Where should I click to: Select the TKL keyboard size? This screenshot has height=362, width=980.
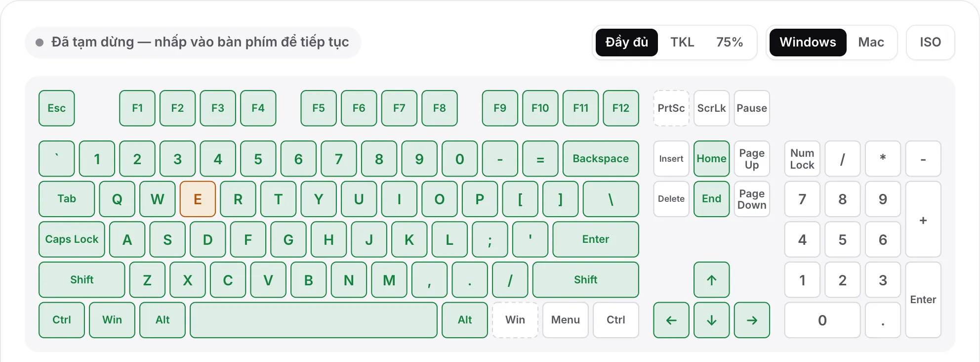(682, 42)
